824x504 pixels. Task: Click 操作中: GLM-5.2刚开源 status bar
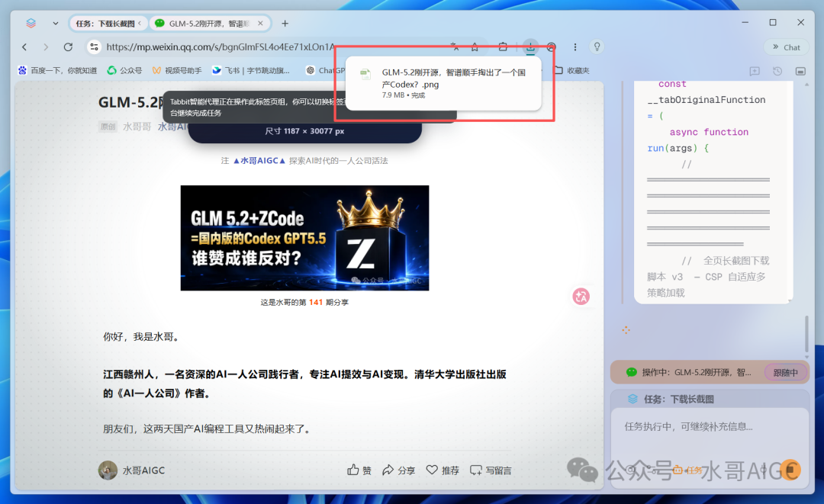coord(709,372)
